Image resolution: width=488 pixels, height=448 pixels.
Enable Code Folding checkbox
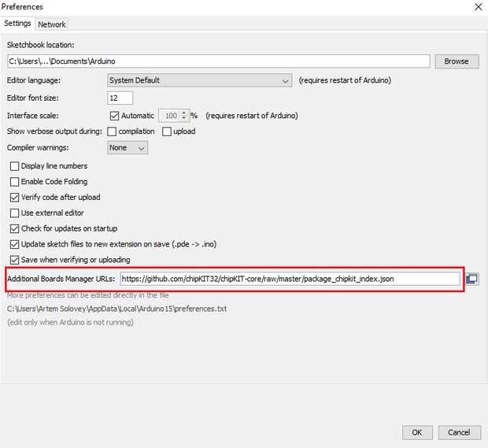pyautogui.click(x=14, y=182)
